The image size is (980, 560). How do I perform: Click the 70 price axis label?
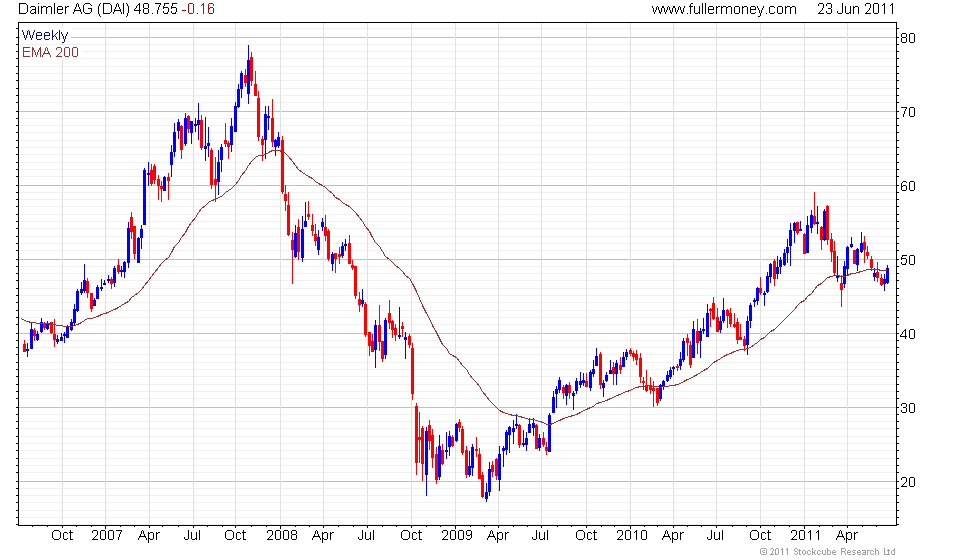[908, 112]
